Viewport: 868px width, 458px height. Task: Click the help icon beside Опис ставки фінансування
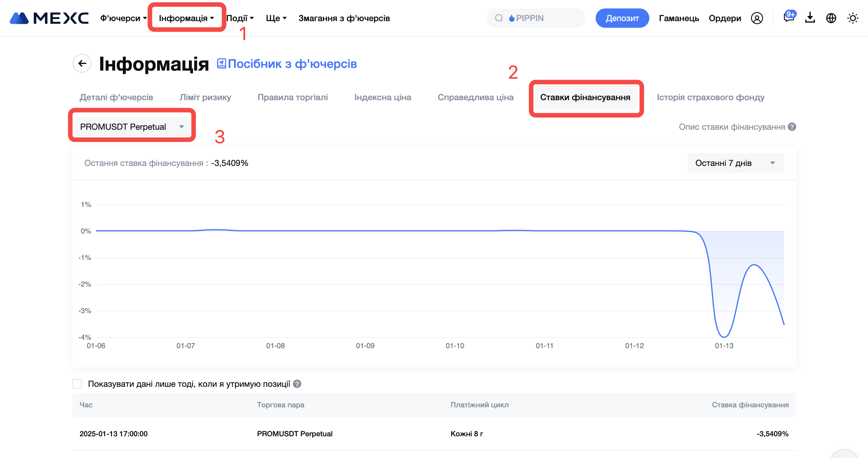[x=792, y=127]
